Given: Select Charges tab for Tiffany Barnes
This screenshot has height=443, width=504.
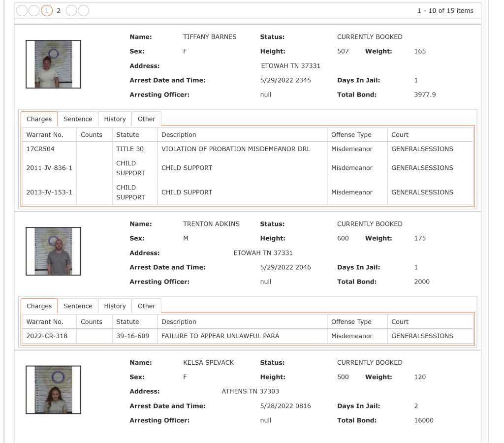Looking at the screenshot, I should coord(39,119).
